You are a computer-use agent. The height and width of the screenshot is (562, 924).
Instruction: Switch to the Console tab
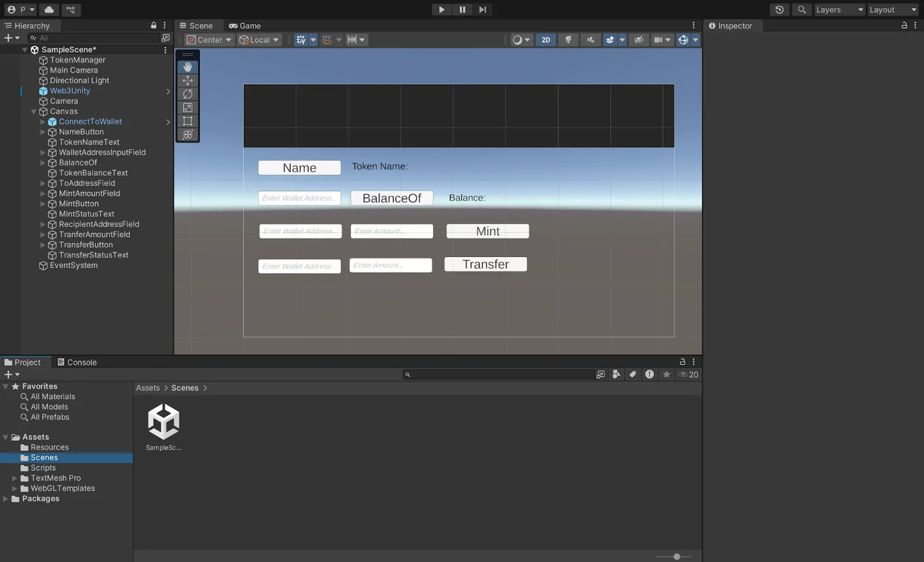77,362
